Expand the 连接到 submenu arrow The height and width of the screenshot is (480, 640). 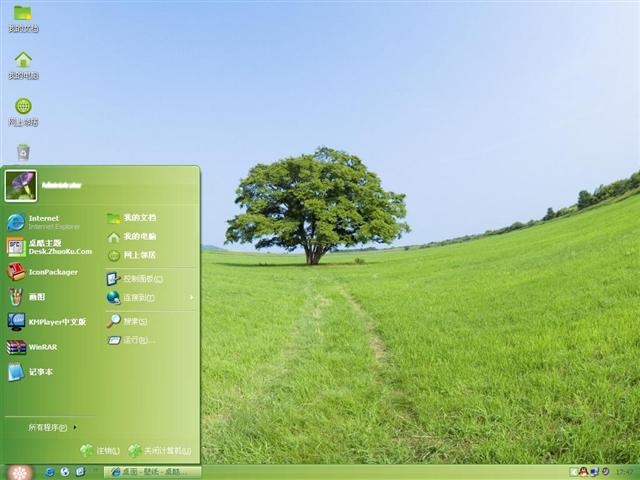191,298
